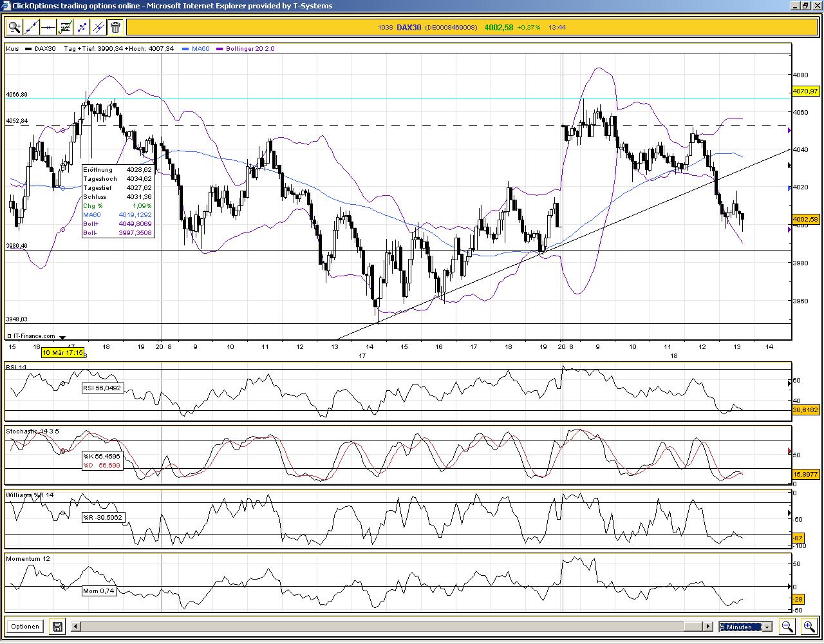Image resolution: width=824 pixels, height=644 pixels.
Task: Click the Optionen button
Action: [x=25, y=626]
